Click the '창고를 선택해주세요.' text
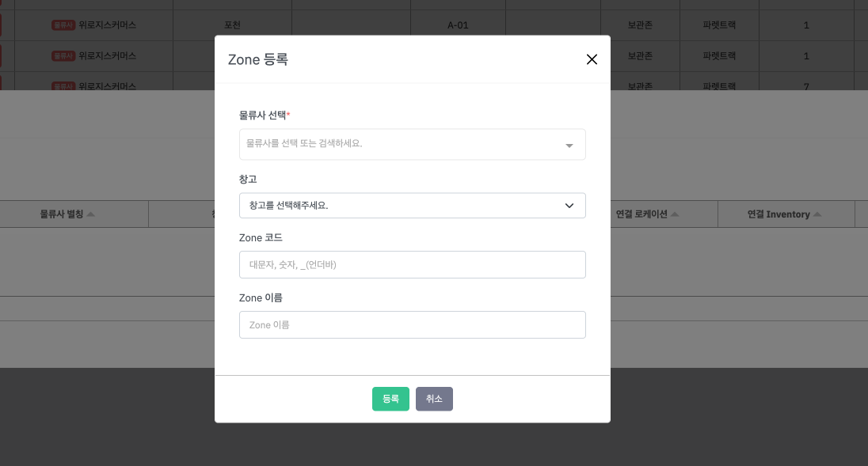 click(x=288, y=206)
